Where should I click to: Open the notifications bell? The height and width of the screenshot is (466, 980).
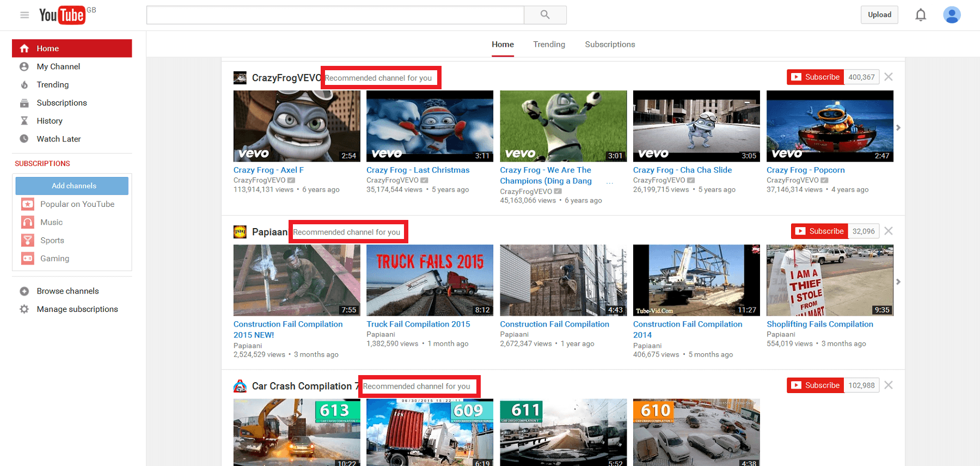pos(921,15)
